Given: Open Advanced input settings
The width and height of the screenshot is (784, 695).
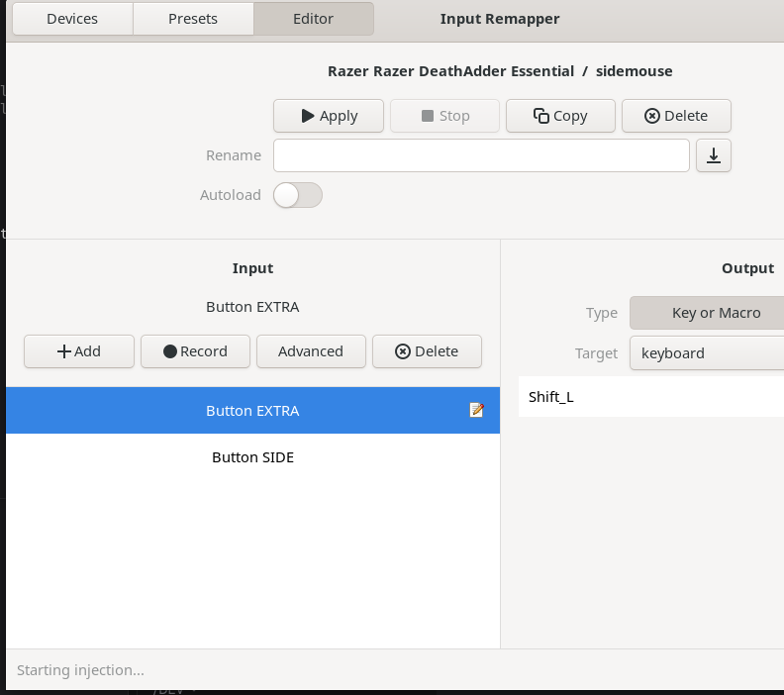Looking at the screenshot, I should (311, 351).
